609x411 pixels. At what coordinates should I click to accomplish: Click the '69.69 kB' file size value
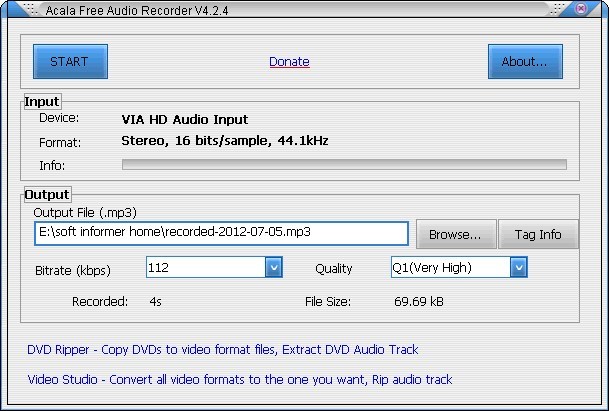[x=419, y=301]
